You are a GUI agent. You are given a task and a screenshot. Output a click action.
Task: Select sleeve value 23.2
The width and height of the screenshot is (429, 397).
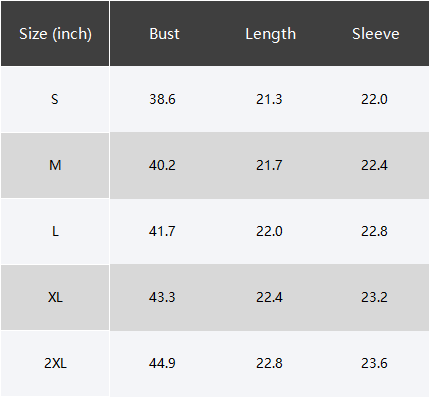click(374, 297)
